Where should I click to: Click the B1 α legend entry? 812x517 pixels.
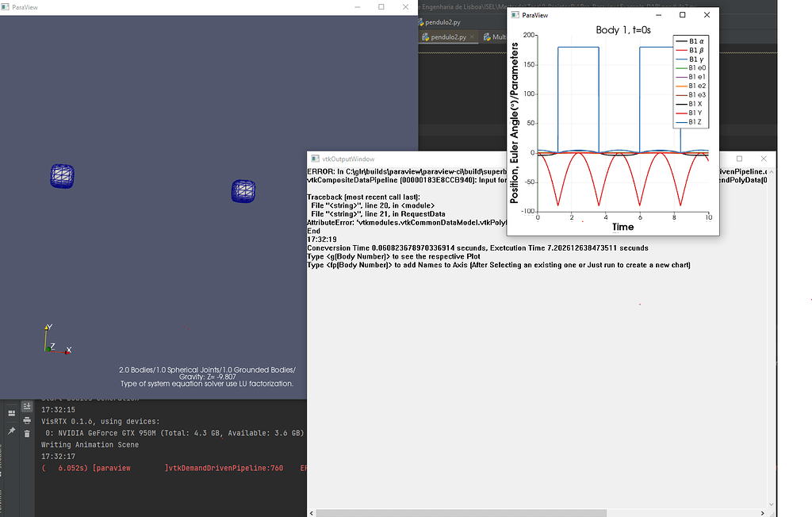point(691,41)
